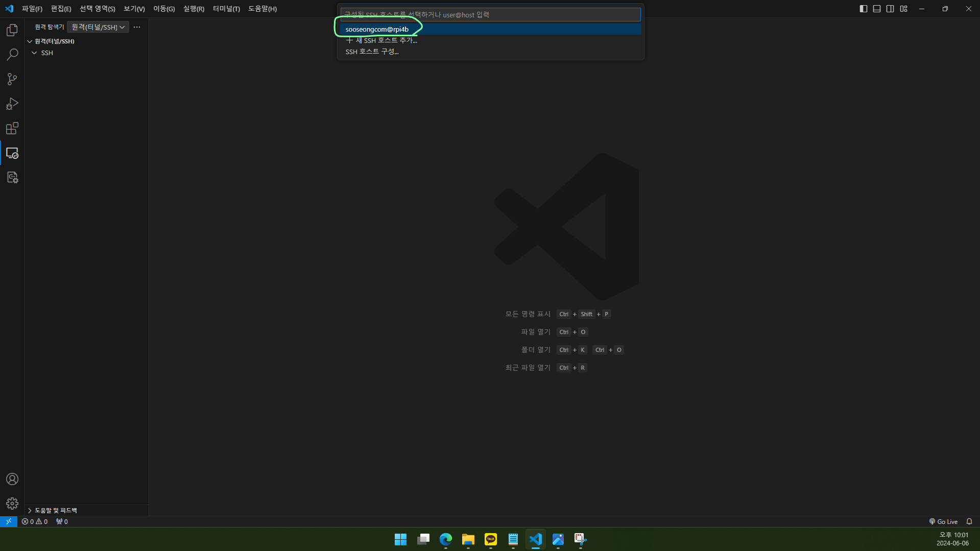Open the bottom icon in activity bar stack
The height and width of the screenshot is (551, 980).
(12, 177)
